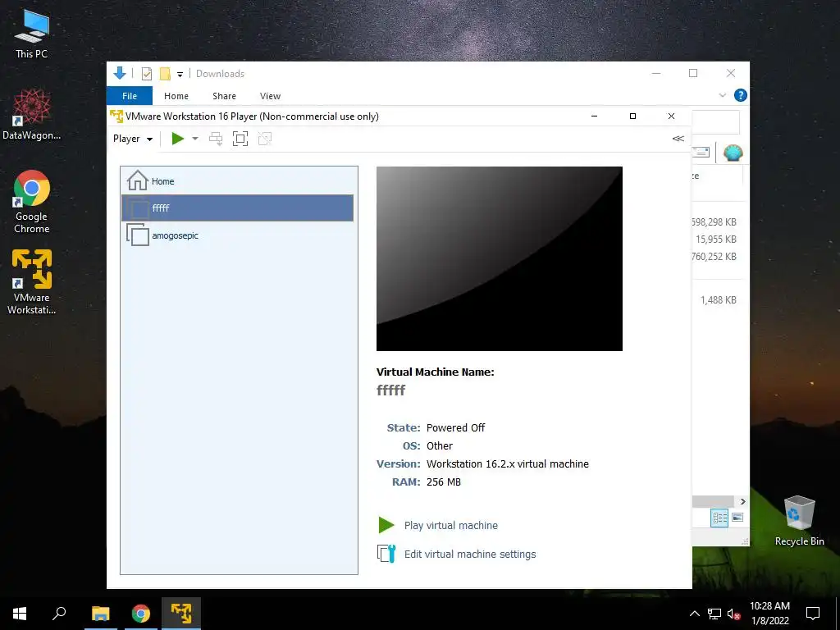Viewport: 840px width, 630px height.
Task: Click the 1,488 KB file size cell
Action: [x=719, y=300]
